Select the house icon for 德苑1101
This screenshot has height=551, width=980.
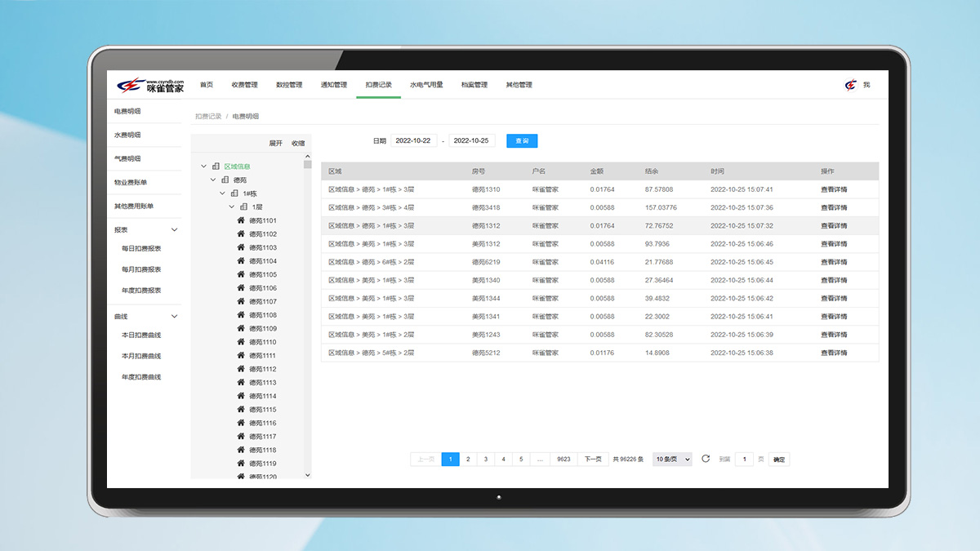coord(241,220)
